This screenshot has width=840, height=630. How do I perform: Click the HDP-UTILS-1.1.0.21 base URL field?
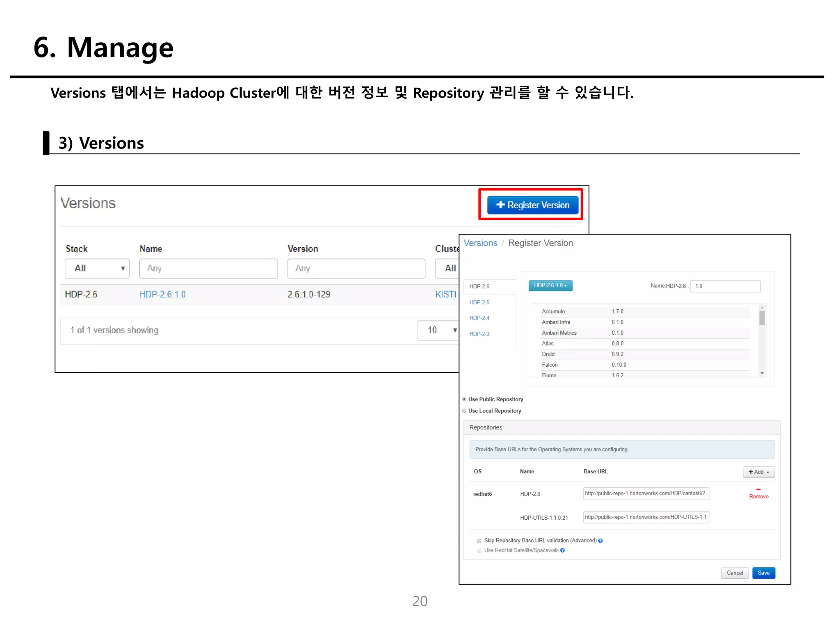coord(646,517)
